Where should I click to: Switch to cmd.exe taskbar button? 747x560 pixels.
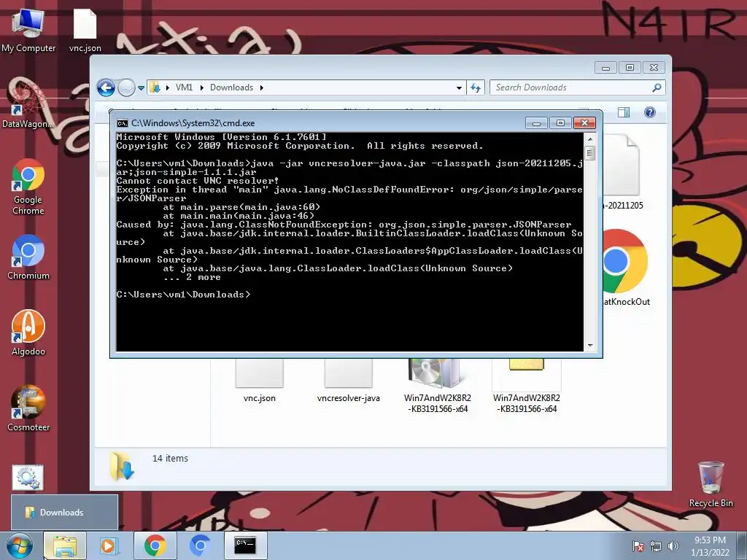[245, 545]
